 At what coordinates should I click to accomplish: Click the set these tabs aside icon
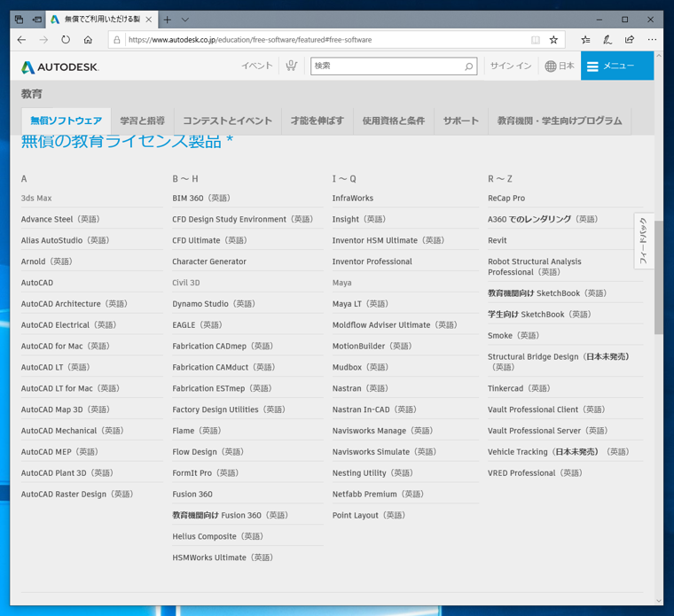tap(37, 19)
